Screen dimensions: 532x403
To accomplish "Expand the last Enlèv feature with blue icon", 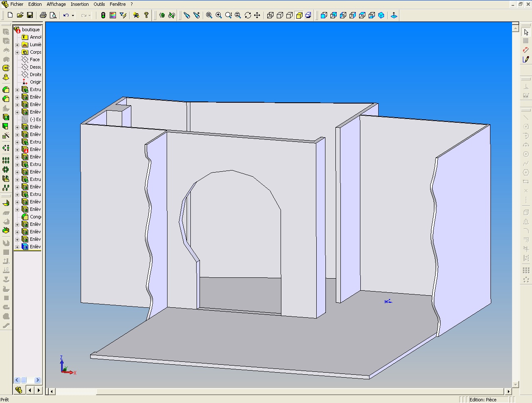I will tap(17, 247).
